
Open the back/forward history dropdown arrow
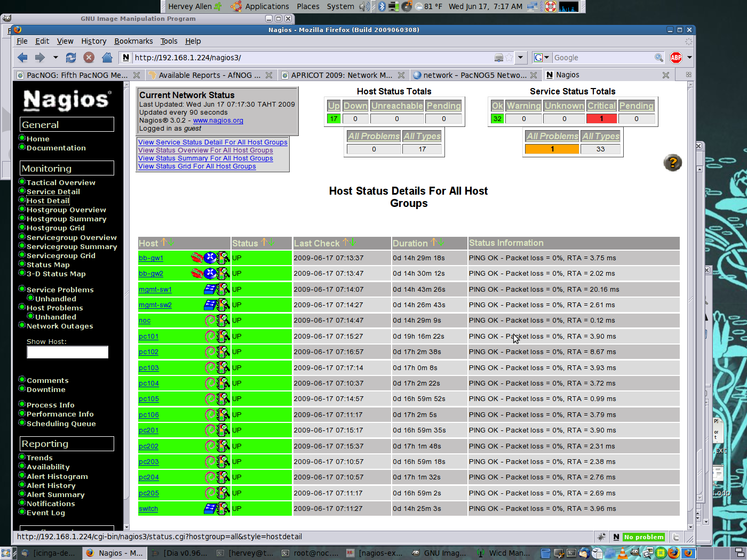pyautogui.click(x=55, y=58)
